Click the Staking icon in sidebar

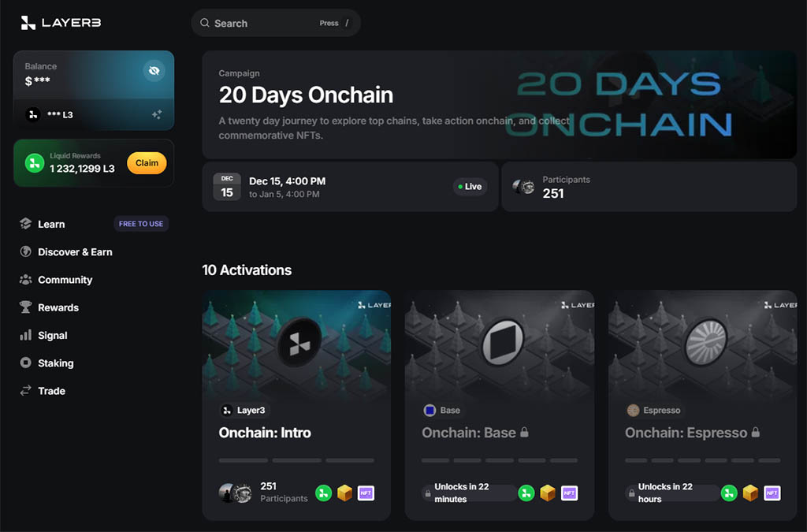point(25,363)
